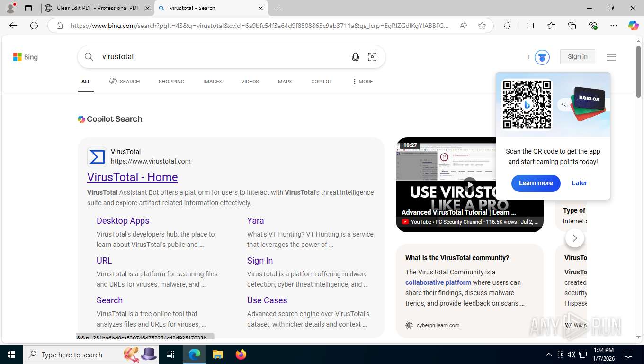644x364 pixels.
Task: Open the cyberphilearn.com source link
Action: click(438, 325)
